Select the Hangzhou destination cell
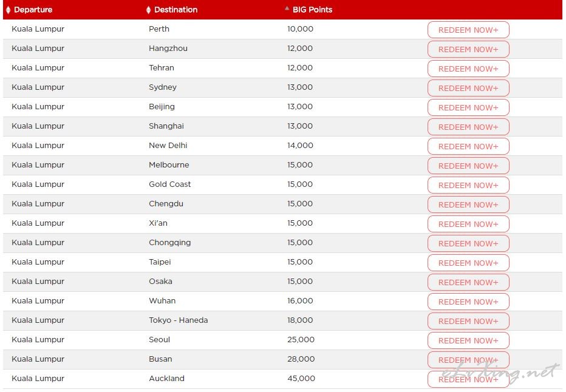This screenshot has height=392, width=566. (x=168, y=49)
